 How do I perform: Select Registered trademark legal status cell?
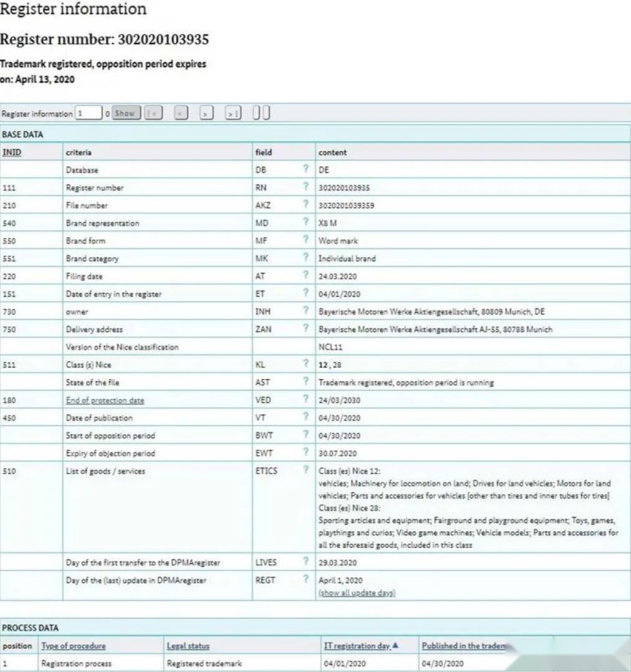point(204,663)
